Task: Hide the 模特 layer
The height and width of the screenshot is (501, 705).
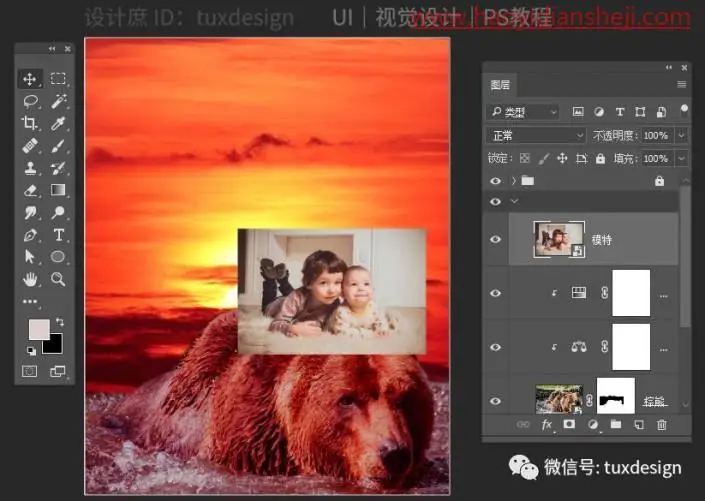Action: coord(495,239)
